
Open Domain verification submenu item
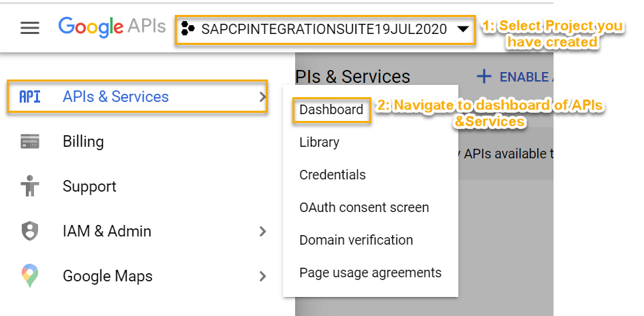(356, 240)
